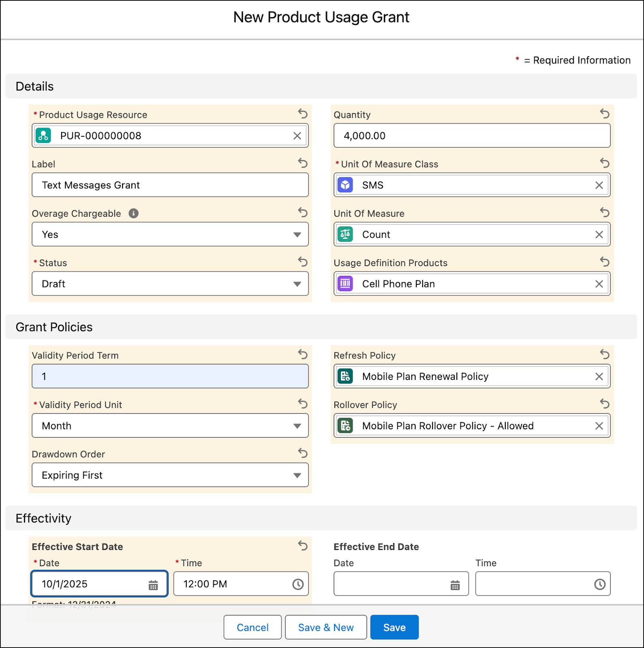Click the Mobile Plan Rollover Policy icon

(x=345, y=426)
